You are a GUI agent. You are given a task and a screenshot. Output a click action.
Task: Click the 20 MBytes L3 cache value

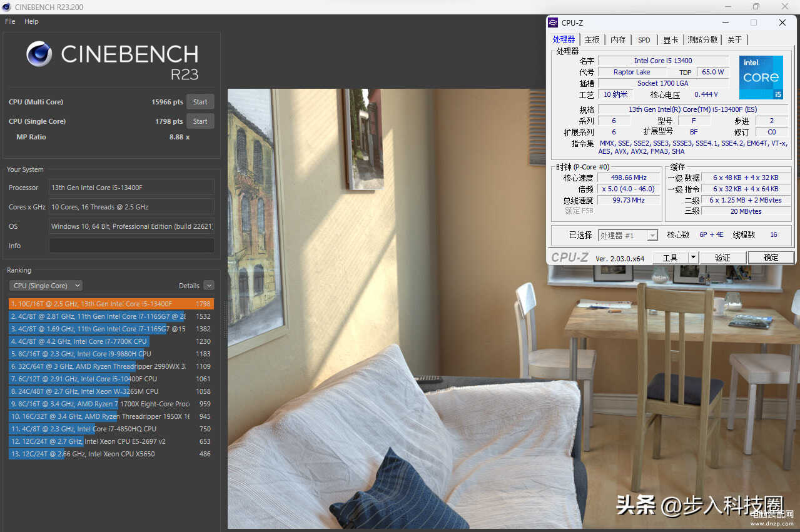[x=746, y=211]
